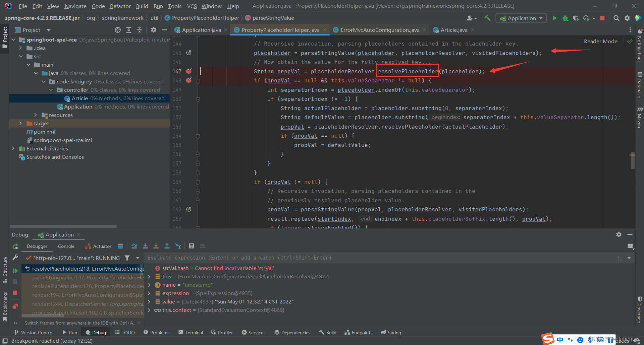Viewport: 644px width, 345px height.
Task: Click the Run Application play button
Action: [x=554, y=18]
